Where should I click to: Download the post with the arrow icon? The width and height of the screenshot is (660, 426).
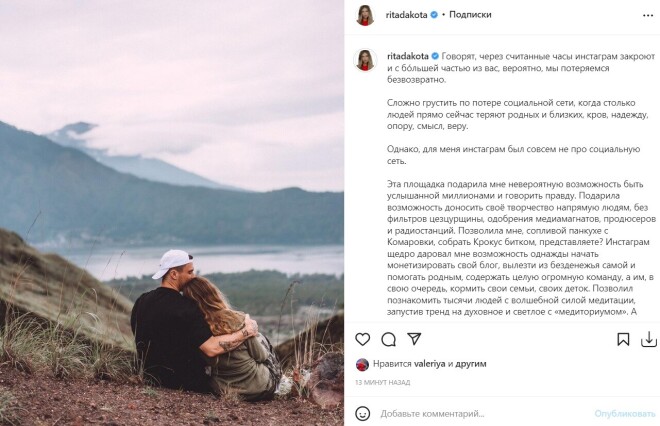pos(649,340)
